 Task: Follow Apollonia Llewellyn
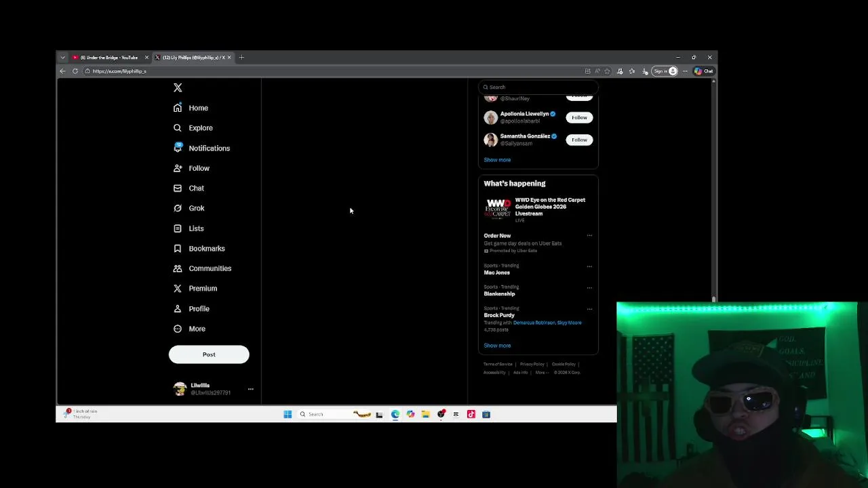tap(579, 117)
